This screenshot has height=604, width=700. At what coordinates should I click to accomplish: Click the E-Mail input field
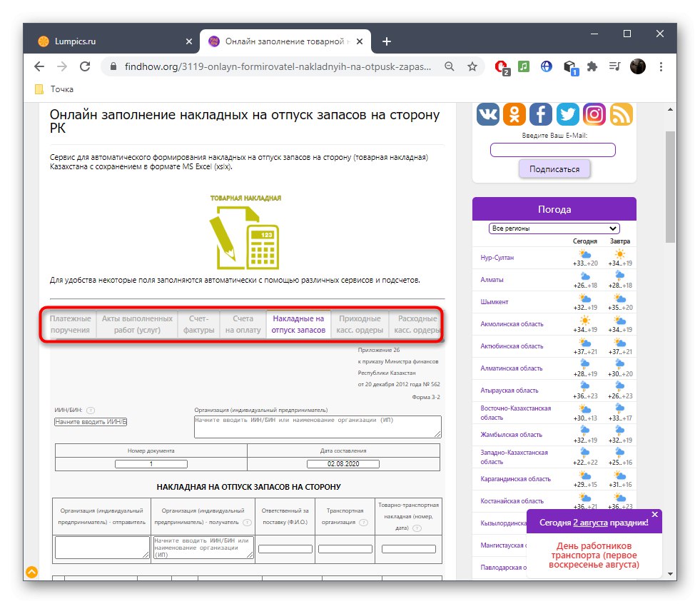pyautogui.click(x=554, y=149)
